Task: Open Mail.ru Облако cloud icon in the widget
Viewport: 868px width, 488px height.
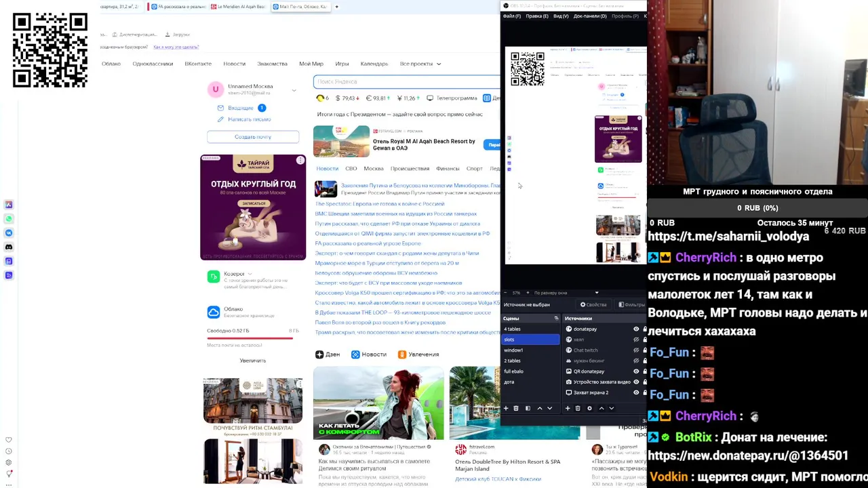Action: (214, 312)
